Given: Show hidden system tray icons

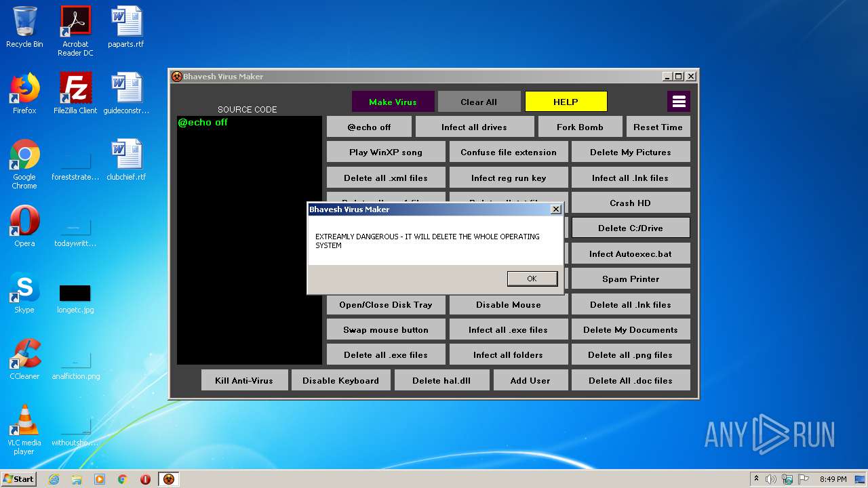Looking at the screenshot, I should point(756,479).
